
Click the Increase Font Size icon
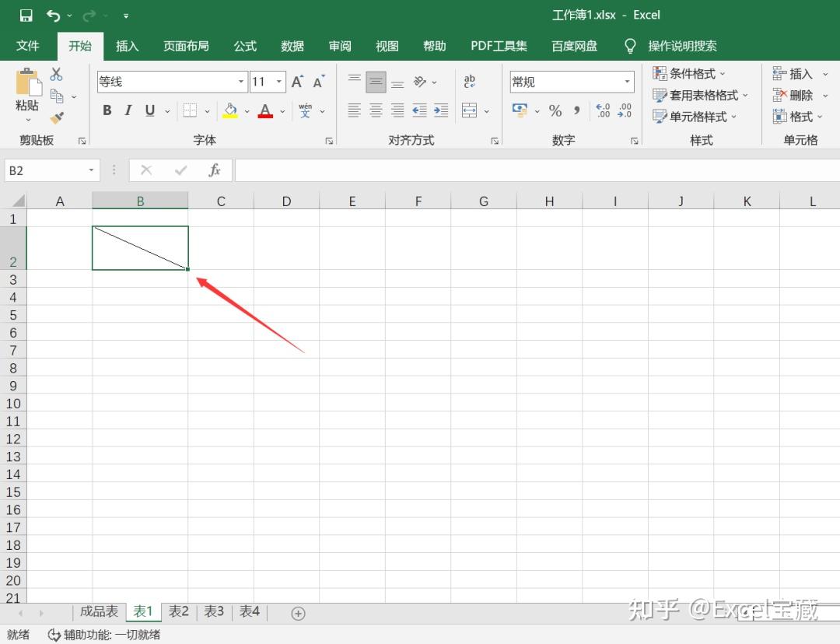coord(297,82)
